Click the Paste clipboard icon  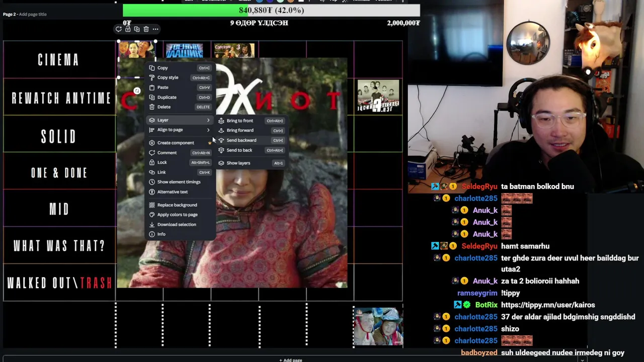click(x=152, y=87)
